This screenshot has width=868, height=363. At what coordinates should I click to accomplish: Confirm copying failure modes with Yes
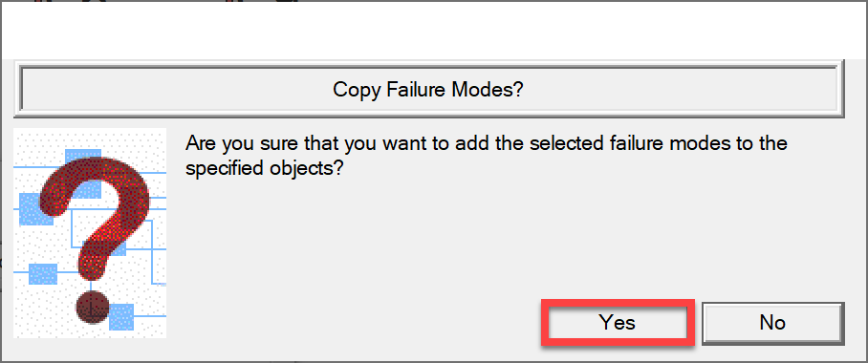(618, 323)
